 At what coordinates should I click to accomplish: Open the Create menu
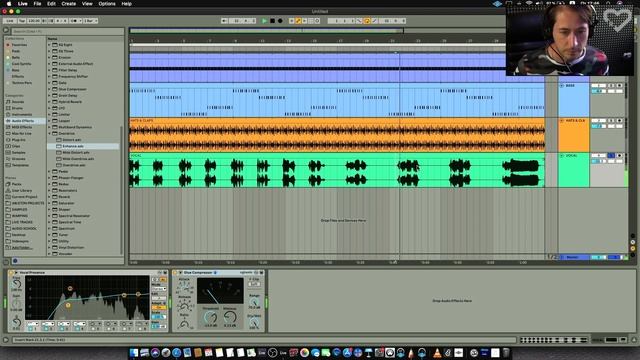[69, 4]
